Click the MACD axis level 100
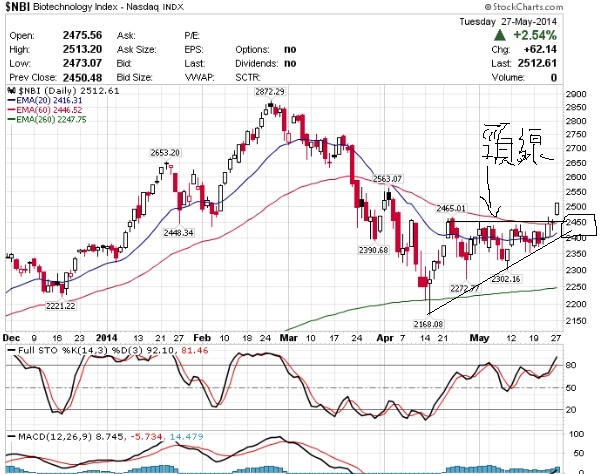This screenshot has height=474, width=614. coord(575,434)
